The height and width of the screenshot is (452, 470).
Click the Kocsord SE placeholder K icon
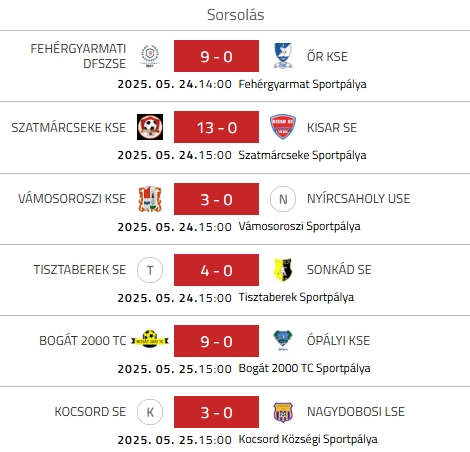(x=150, y=412)
